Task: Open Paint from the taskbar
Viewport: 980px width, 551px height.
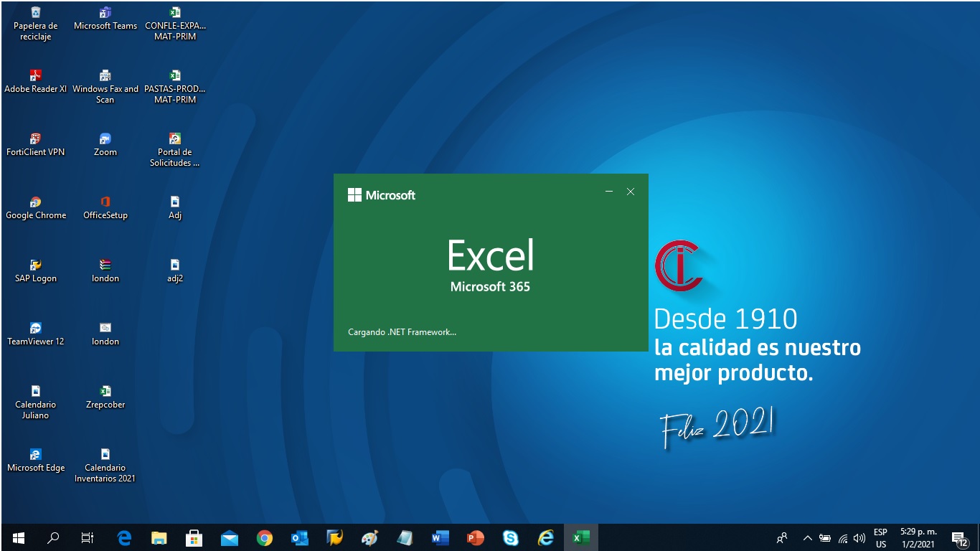Action: 369,537
